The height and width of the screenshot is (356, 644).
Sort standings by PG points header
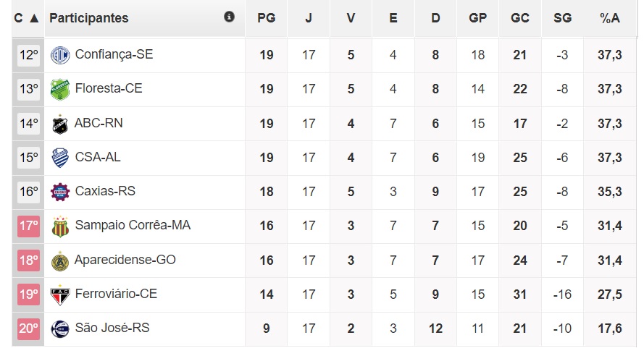point(267,18)
